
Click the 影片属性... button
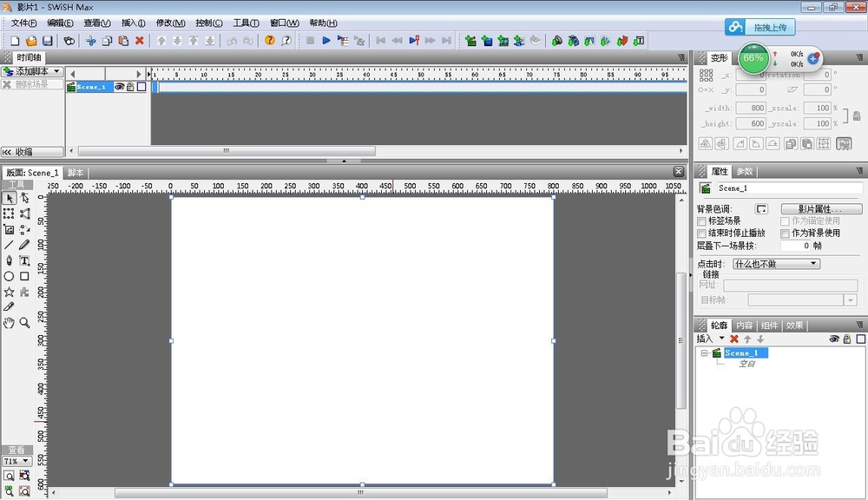tap(821, 208)
